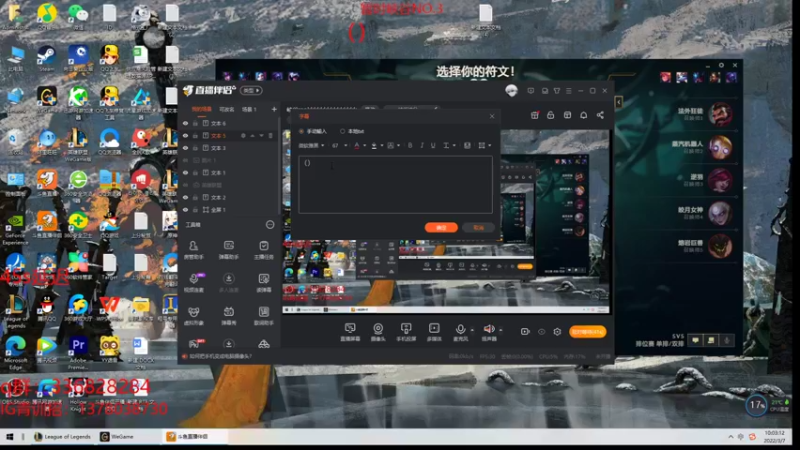Start recording with the video camera icon
This screenshot has height=450, width=800.
pyautogui.click(x=525, y=332)
